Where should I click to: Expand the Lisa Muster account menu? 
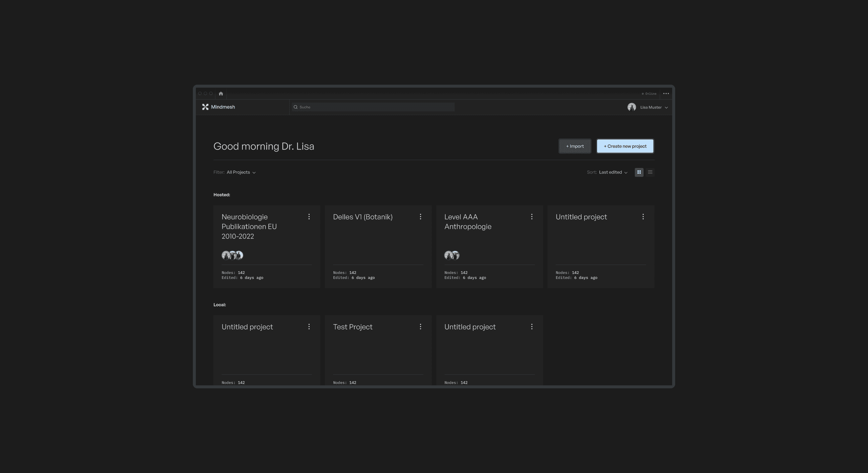pyautogui.click(x=666, y=107)
